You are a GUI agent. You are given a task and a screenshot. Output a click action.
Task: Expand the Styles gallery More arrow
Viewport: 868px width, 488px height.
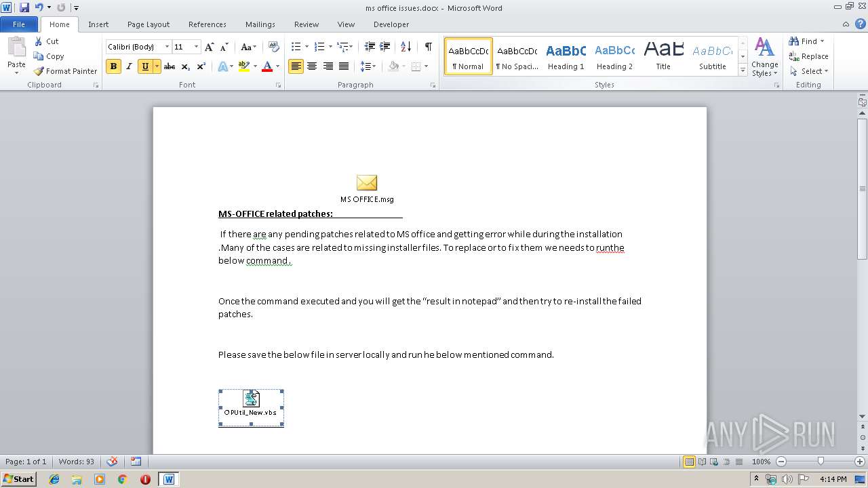click(743, 70)
